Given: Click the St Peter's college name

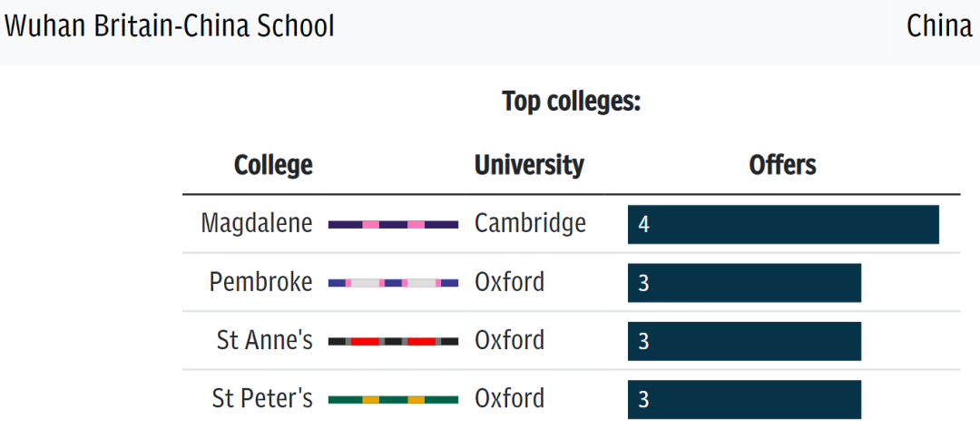Looking at the screenshot, I should (262, 398).
